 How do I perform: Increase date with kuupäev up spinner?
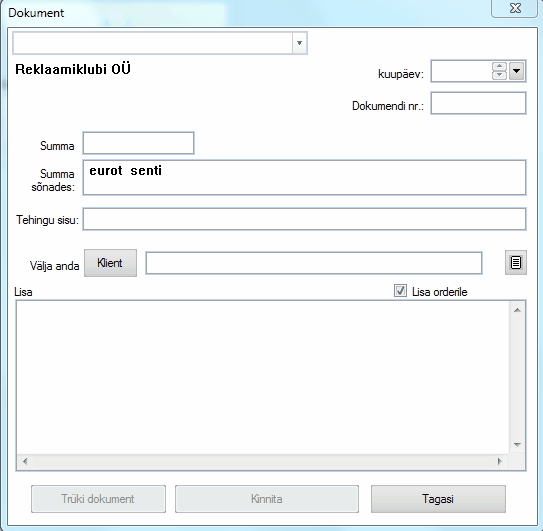pyautogui.click(x=499, y=67)
